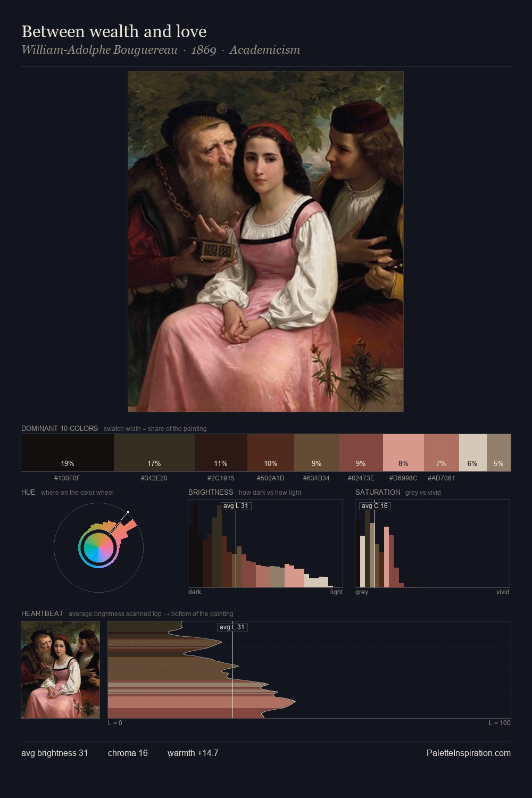Viewport: 532px width, 798px height.
Task: Click the hex code #634B34
Action: tap(317, 478)
